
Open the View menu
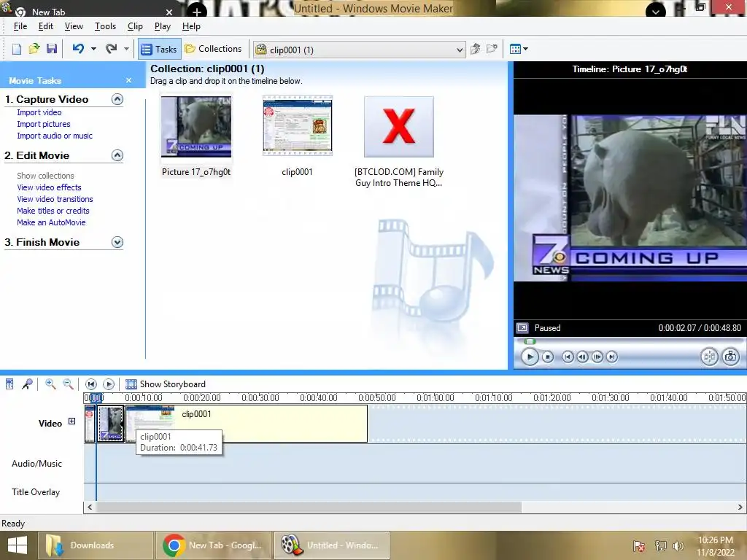(x=74, y=26)
